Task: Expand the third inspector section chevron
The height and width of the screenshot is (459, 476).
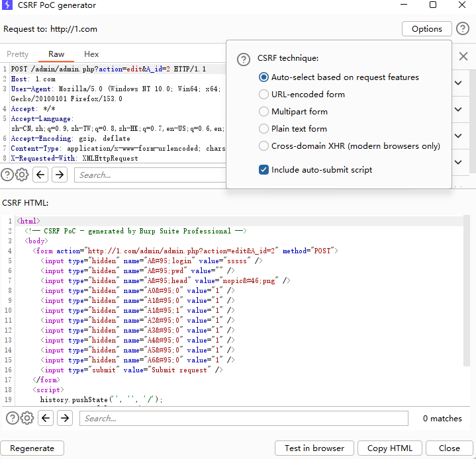Action: (x=458, y=136)
